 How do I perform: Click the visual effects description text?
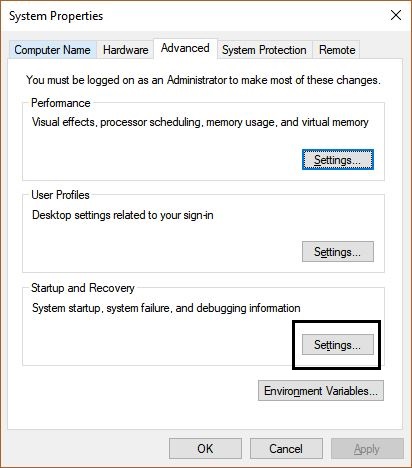(x=200, y=122)
